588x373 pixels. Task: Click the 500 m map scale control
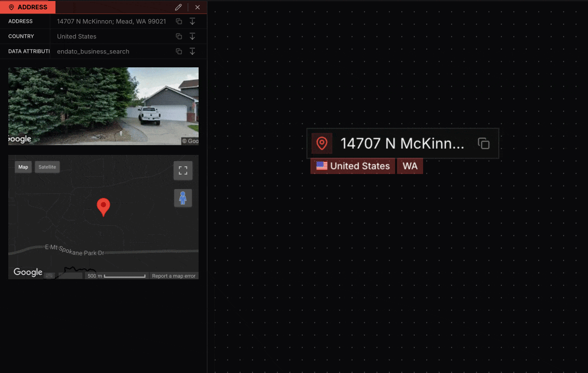117,276
